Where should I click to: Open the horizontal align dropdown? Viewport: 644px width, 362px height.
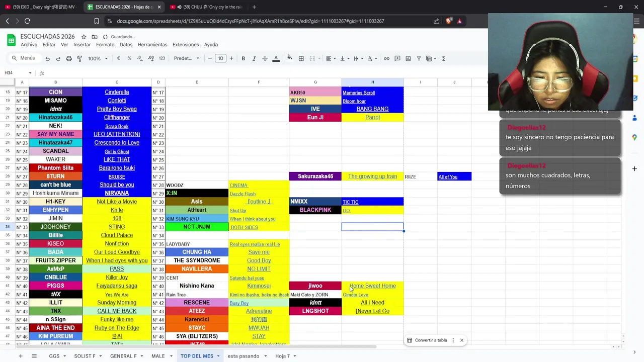point(331,58)
